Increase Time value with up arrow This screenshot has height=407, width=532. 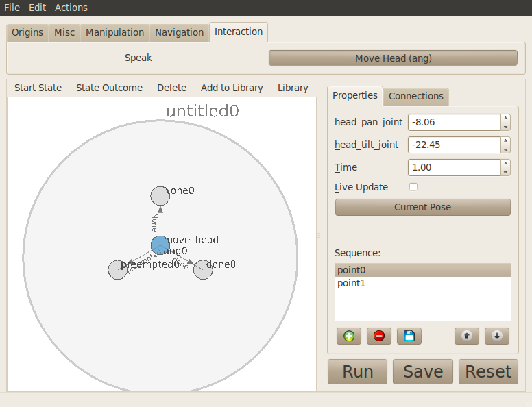[506, 163]
